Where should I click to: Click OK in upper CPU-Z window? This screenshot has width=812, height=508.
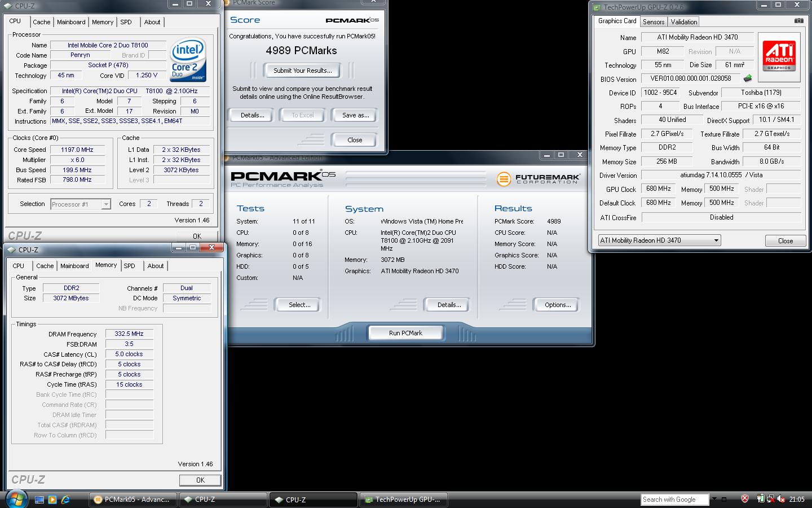197,236
